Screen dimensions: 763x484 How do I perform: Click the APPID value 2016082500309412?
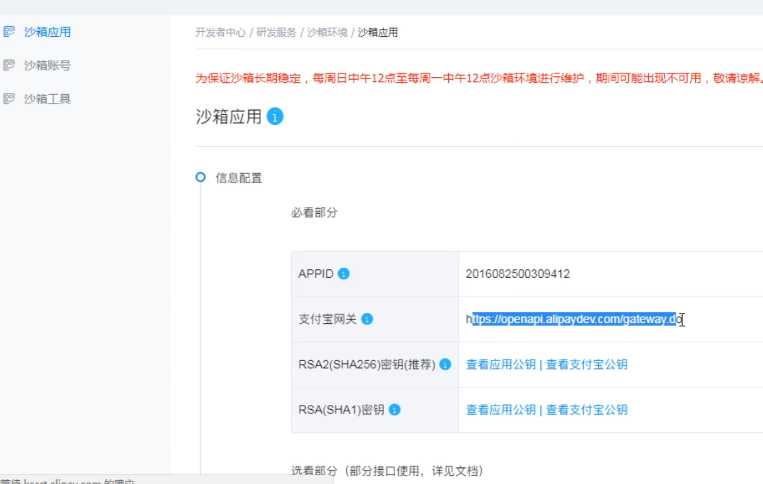tap(517, 274)
